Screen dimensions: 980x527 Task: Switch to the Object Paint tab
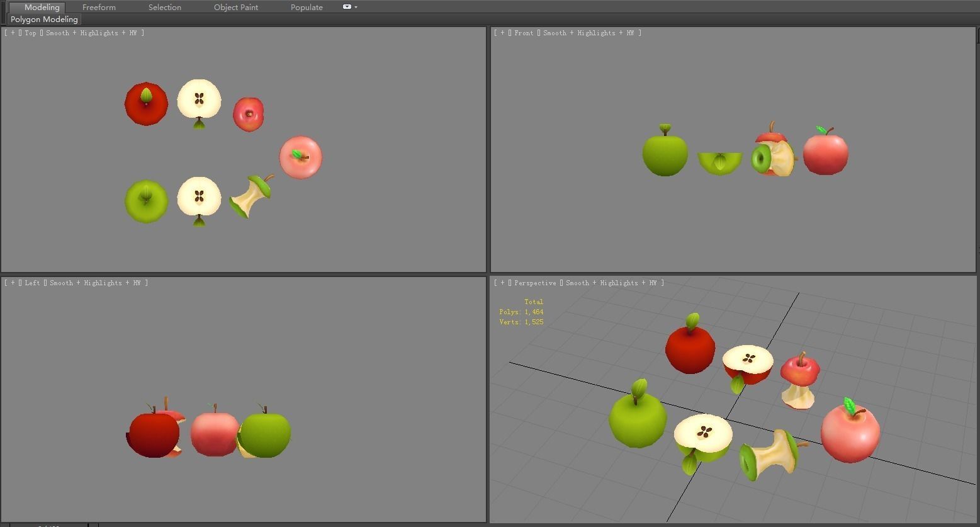236,7
